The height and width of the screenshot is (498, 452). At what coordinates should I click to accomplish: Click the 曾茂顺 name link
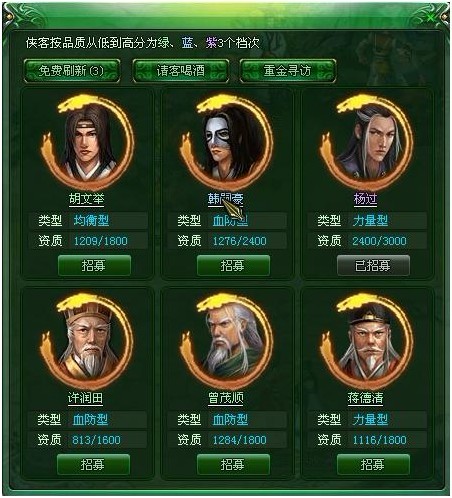click(x=226, y=398)
